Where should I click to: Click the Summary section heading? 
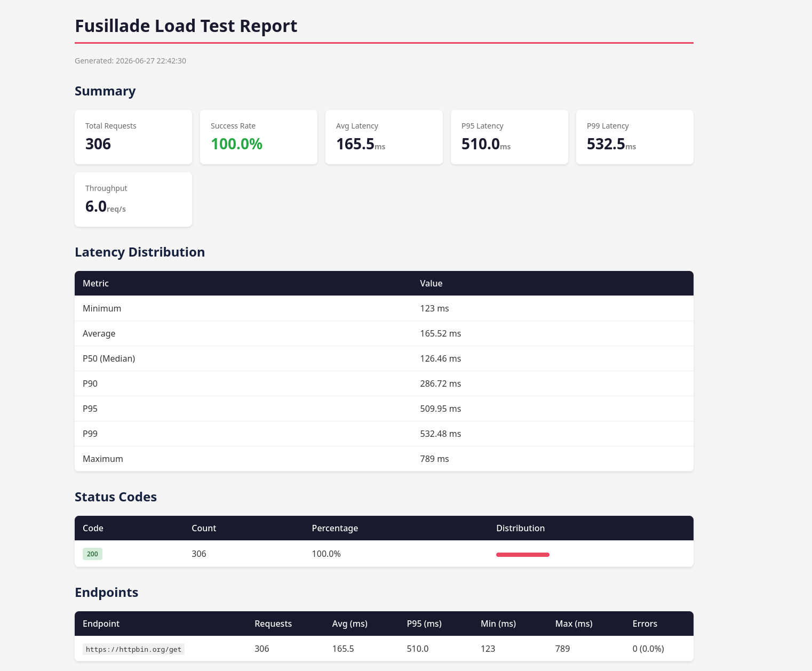(105, 91)
